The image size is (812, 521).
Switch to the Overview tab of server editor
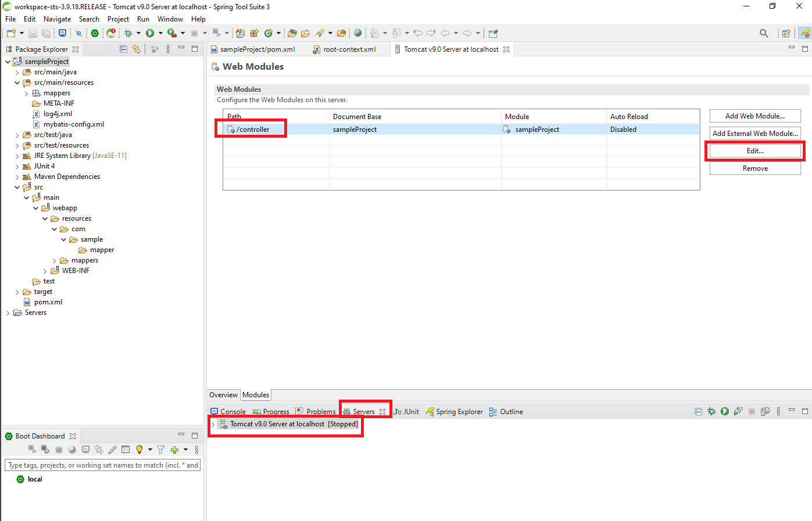pyautogui.click(x=224, y=395)
